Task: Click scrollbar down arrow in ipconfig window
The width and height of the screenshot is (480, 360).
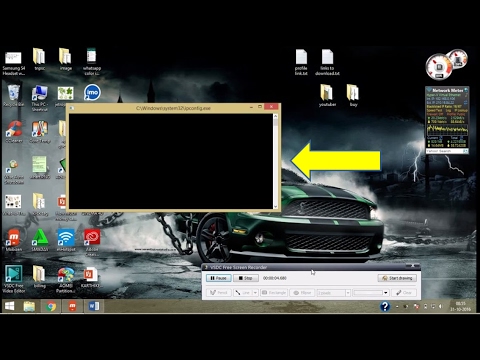Action: point(276,206)
